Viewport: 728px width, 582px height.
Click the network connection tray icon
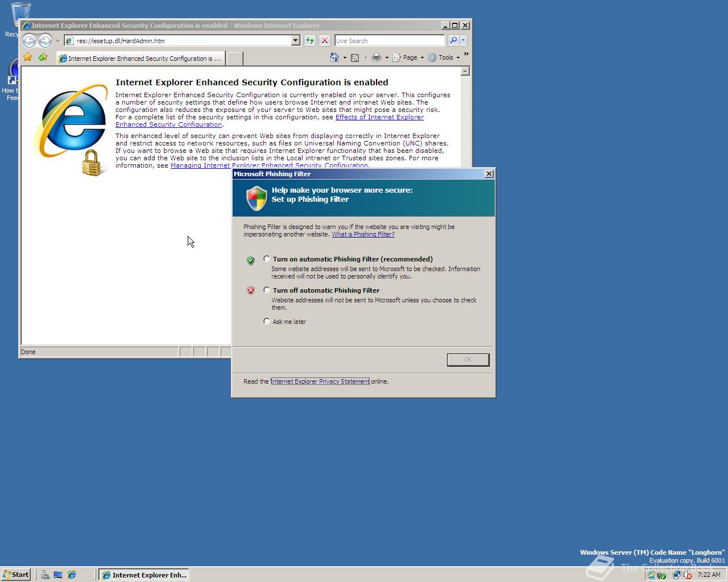pyautogui.click(x=677, y=575)
